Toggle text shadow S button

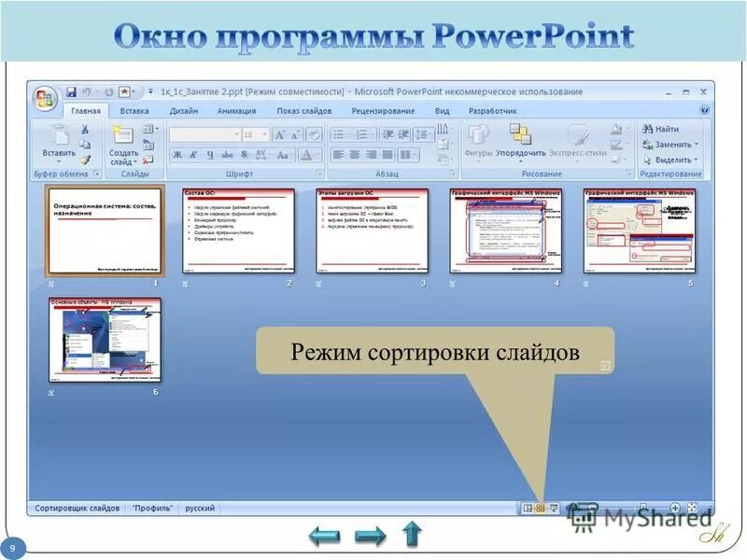point(244,155)
